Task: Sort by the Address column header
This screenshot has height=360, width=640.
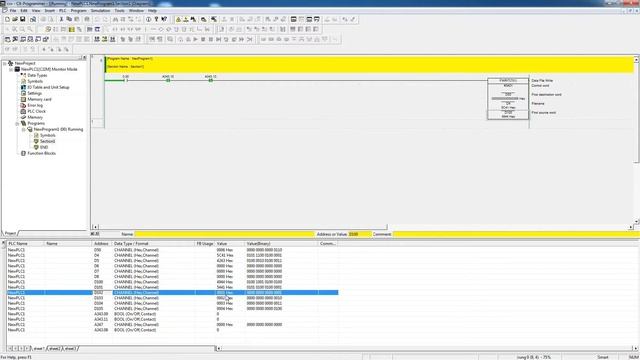Action: click(x=101, y=244)
